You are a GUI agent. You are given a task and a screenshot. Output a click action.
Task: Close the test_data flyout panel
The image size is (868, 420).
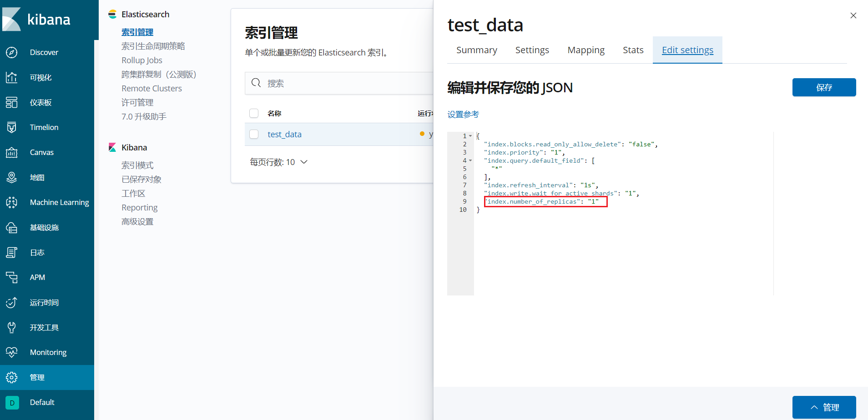[x=853, y=15]
